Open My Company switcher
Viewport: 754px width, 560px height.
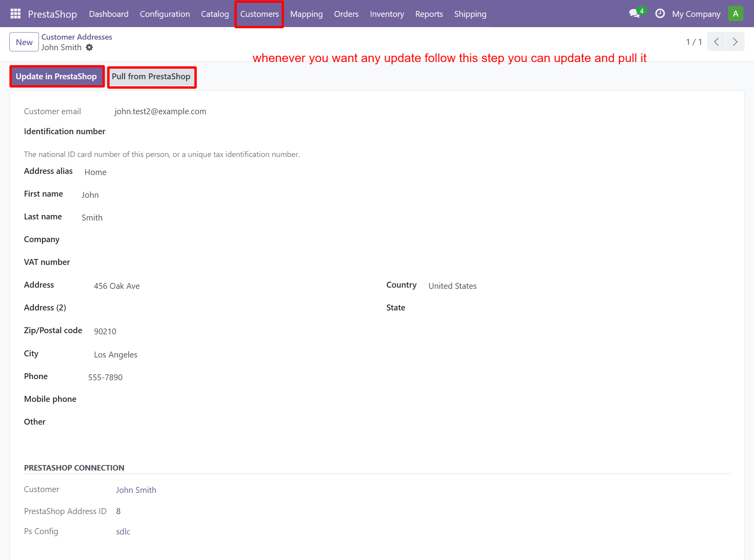[696, 14]
